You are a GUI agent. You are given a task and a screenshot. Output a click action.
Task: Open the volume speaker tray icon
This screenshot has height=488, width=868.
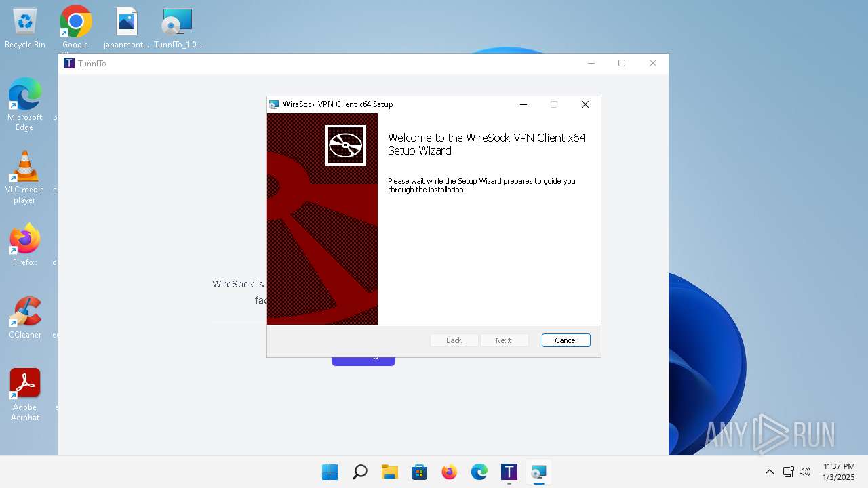click(805, 472)
